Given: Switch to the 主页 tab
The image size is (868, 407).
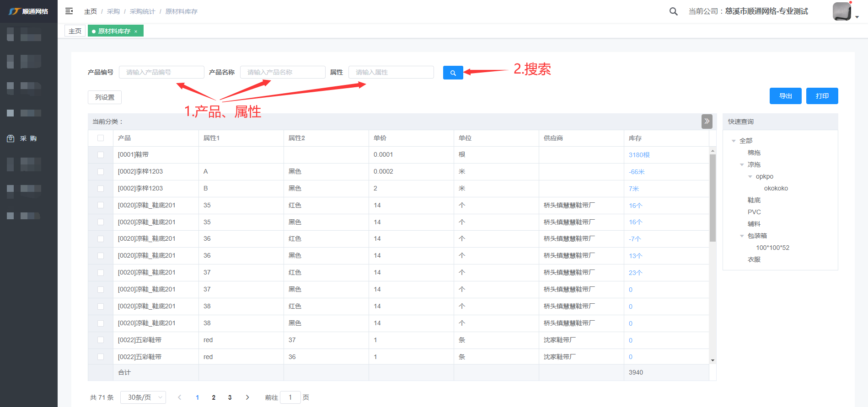Looking at the screenshot, I should click(x=75, y=31).
